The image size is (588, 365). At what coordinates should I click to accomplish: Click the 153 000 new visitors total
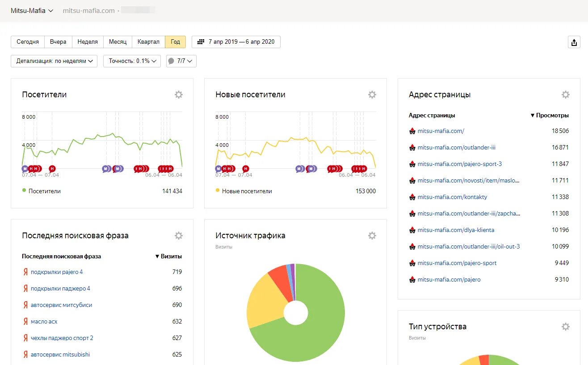[365, 191]
